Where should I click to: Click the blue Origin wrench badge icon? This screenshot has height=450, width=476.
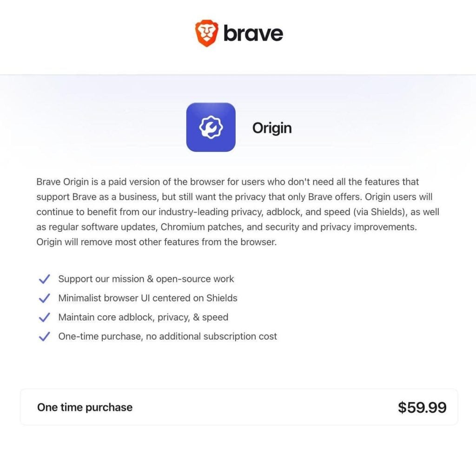click(x=211, y=127)
